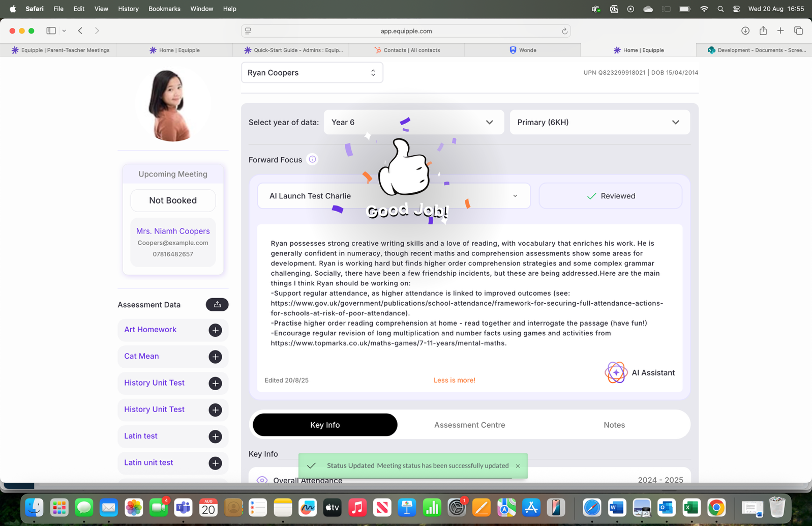Click the student profile photo
This screenshot has width=812, height=526.
pyautogui.click(x=173, y=103)
